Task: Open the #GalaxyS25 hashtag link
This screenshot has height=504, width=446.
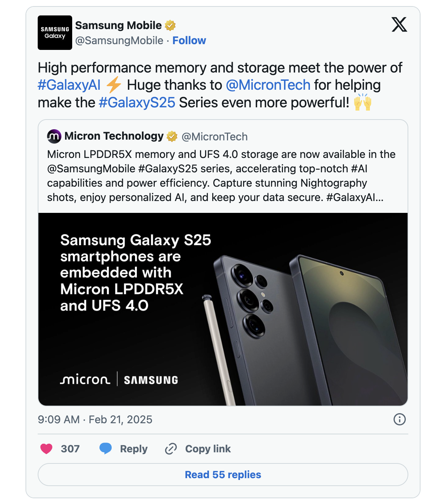Action: 137,103
